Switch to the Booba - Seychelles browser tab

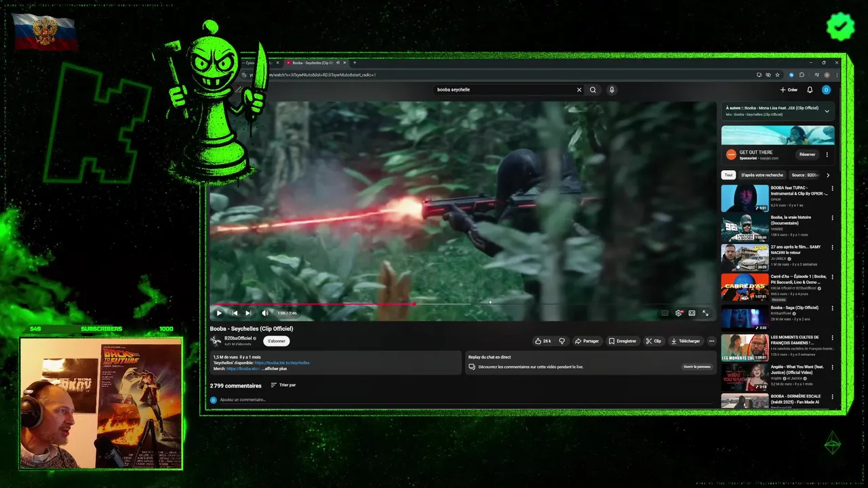(x=315, y=62)
